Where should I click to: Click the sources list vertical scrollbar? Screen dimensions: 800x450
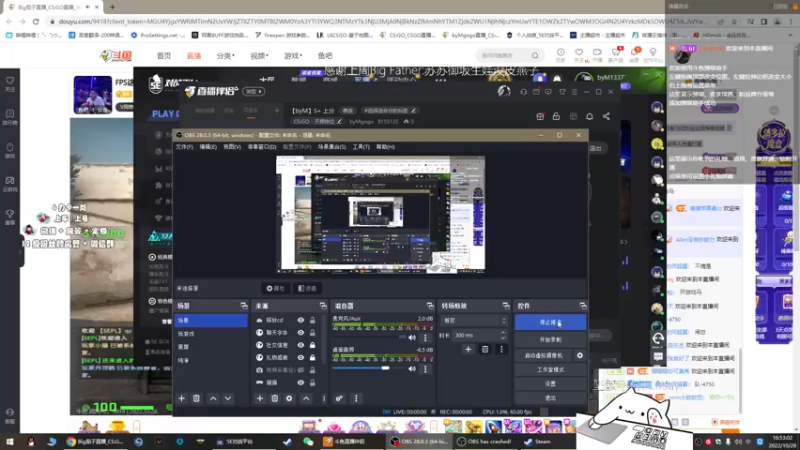point(324,339)
